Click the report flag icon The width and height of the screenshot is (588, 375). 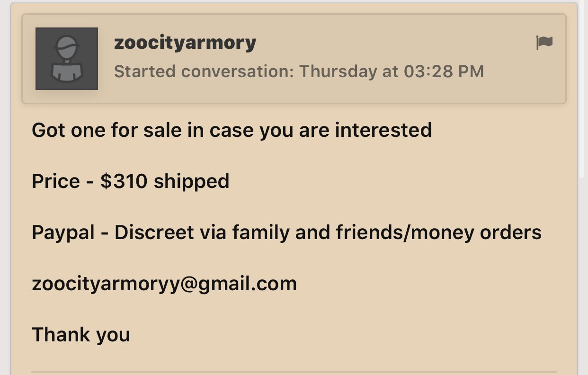[544, 43]
